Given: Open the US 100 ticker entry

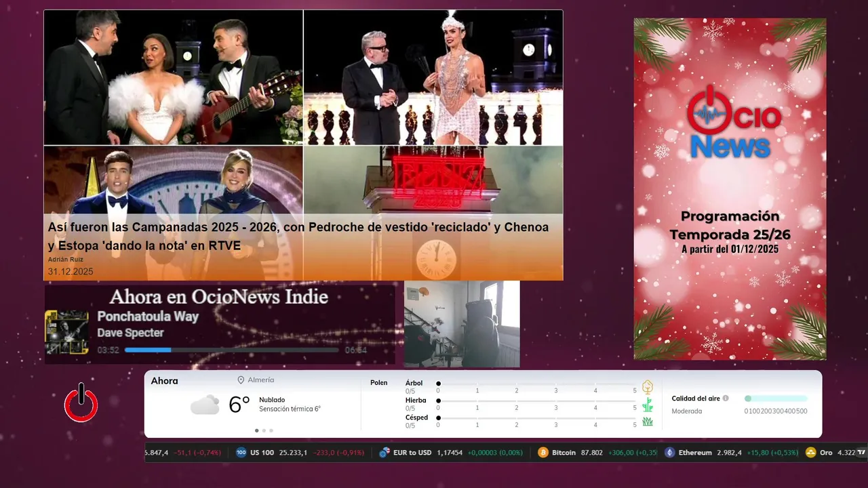Looking at the screenshot, I should tap(301, 453).
